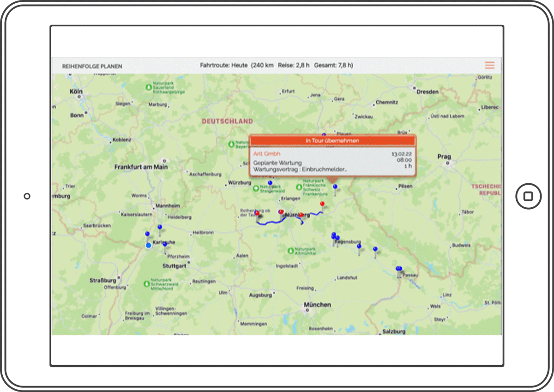Tap the Chemnitz city label
The width and height of the screenshot is (554, 392).
[x=387, y=103]
